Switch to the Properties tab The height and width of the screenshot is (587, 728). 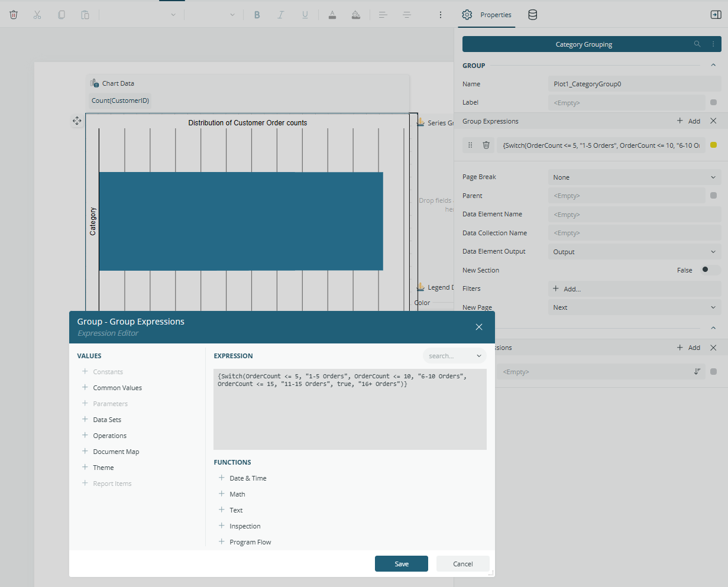(x=487, y=15)
